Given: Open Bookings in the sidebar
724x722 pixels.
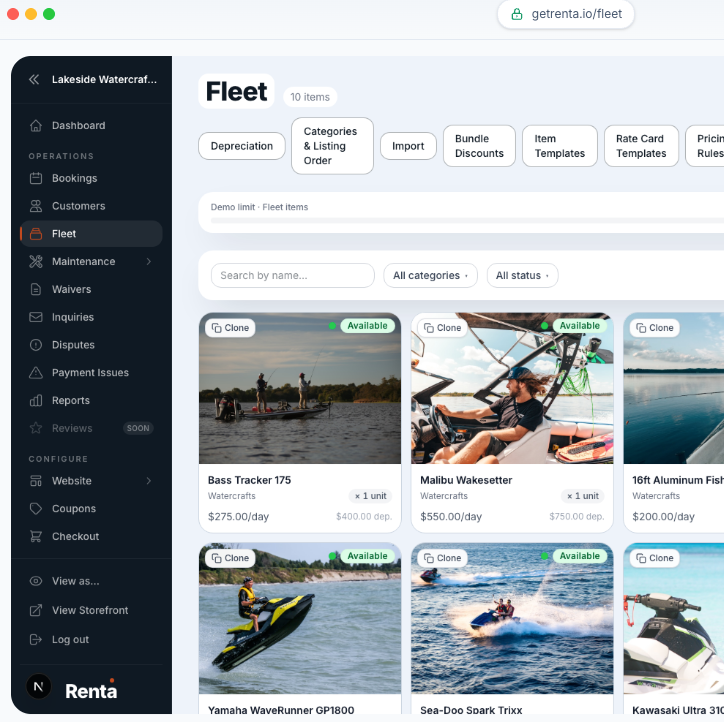Looking at the screenshot, I should click(91, 178).
